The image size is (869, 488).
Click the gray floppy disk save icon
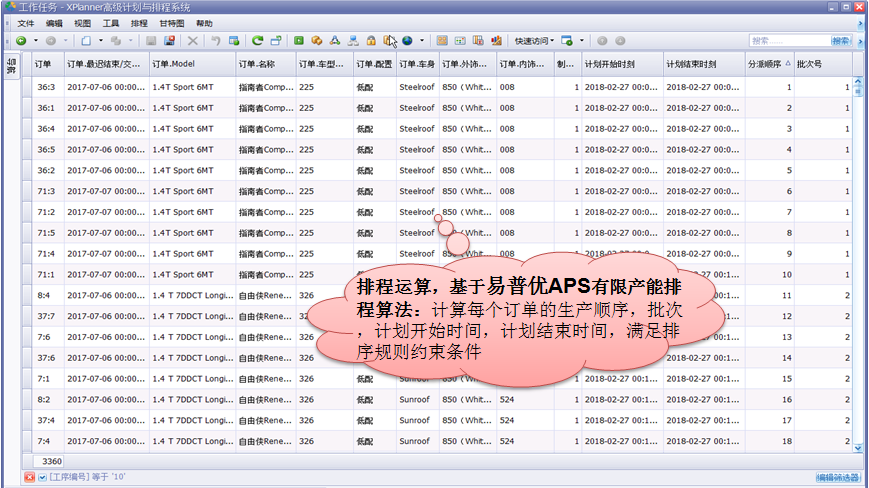click(151, 41)
